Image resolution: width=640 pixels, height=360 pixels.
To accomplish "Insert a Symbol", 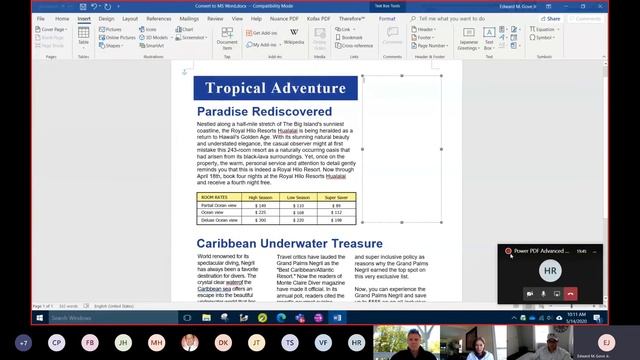I will [x=542, y=38].
